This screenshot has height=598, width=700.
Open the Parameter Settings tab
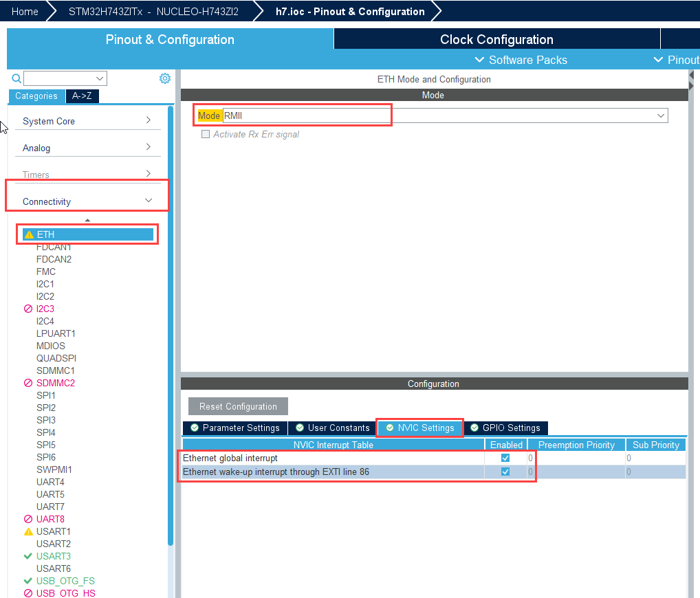[x=234, y=428]
